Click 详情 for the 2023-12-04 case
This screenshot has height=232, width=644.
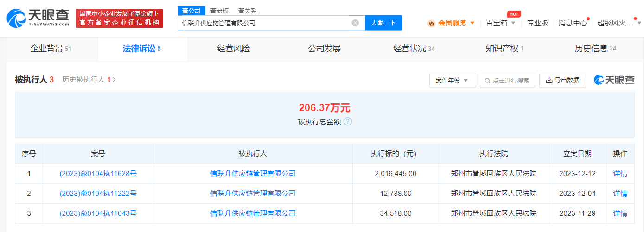(x=620, y=194)
